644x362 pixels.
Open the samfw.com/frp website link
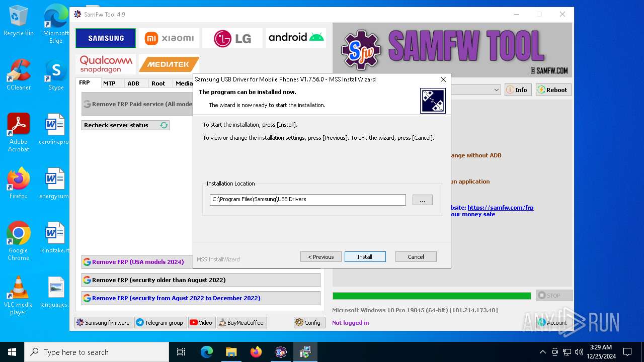[500, 208]
